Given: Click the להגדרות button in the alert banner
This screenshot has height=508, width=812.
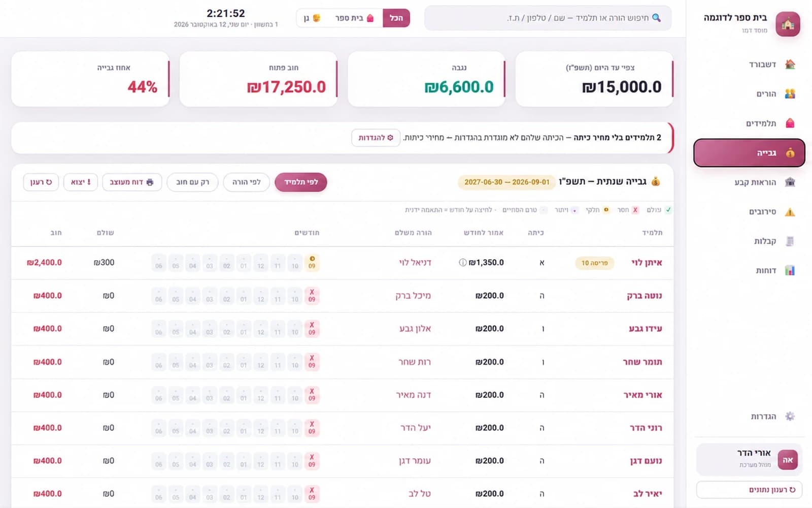Looking at the screenshot, I should tap(376, 138).
